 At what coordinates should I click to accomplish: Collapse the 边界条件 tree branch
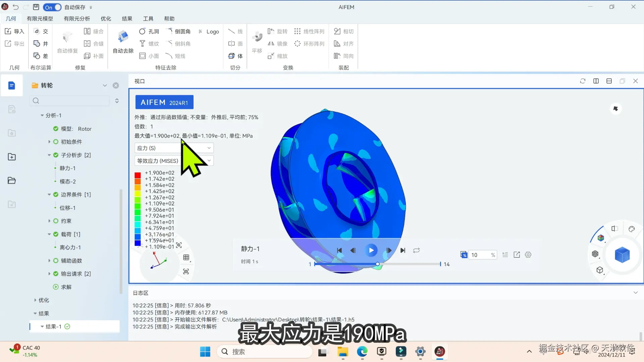(49, 194)
